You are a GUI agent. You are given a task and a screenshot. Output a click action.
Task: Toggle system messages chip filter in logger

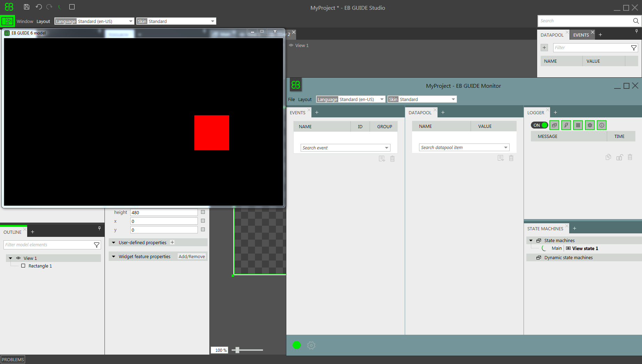pyautogui.click(x=590, y=125)
